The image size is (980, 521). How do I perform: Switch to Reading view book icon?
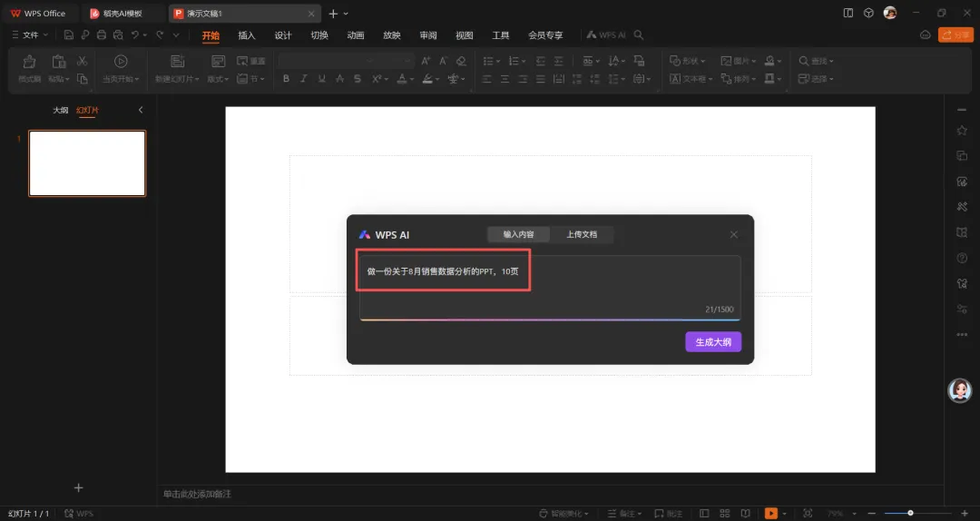pyautogui.click(x=745, y=514)
